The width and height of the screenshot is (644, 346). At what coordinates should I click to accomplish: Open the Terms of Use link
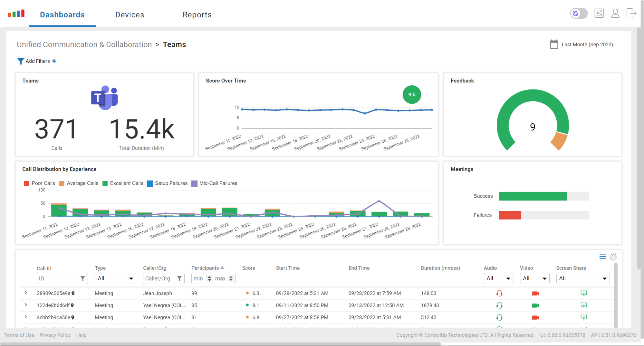19,335
